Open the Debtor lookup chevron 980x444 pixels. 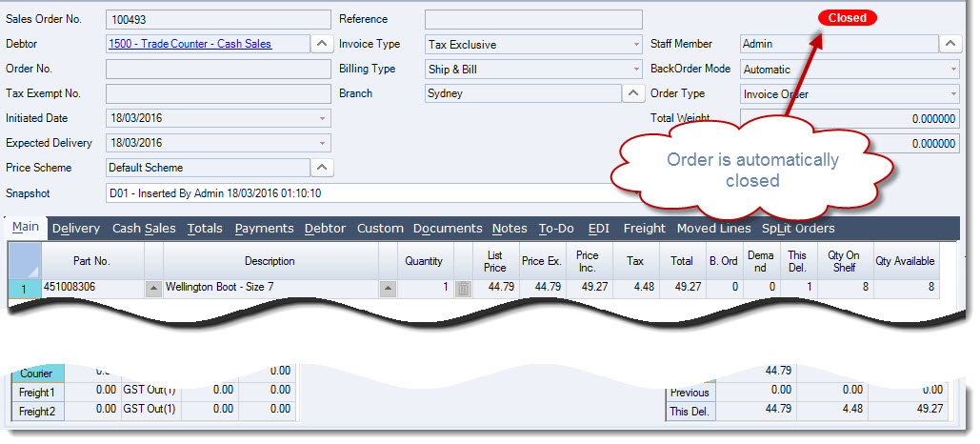click(x=321, y=44)
